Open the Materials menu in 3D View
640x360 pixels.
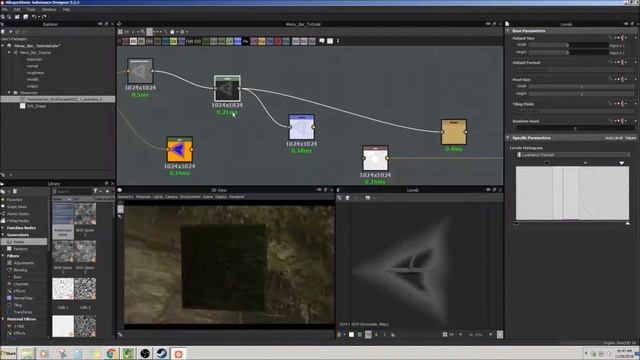click(x=143, y=197)
